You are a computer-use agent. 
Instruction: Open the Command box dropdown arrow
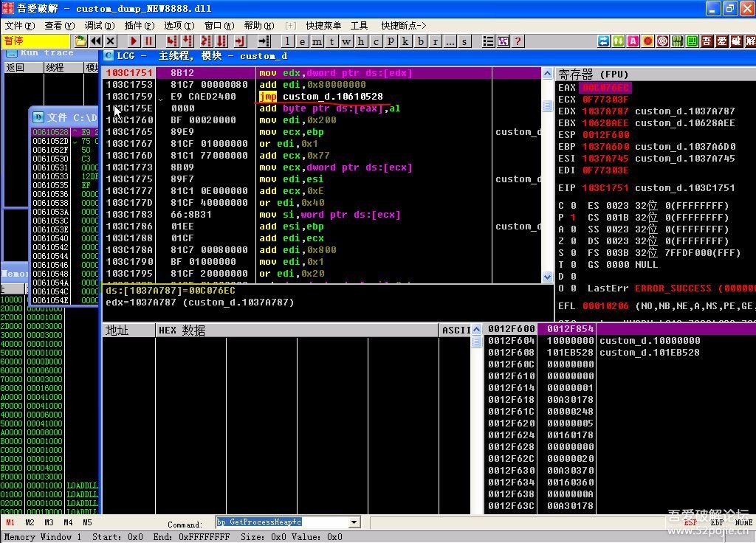(x=354, y=522)
